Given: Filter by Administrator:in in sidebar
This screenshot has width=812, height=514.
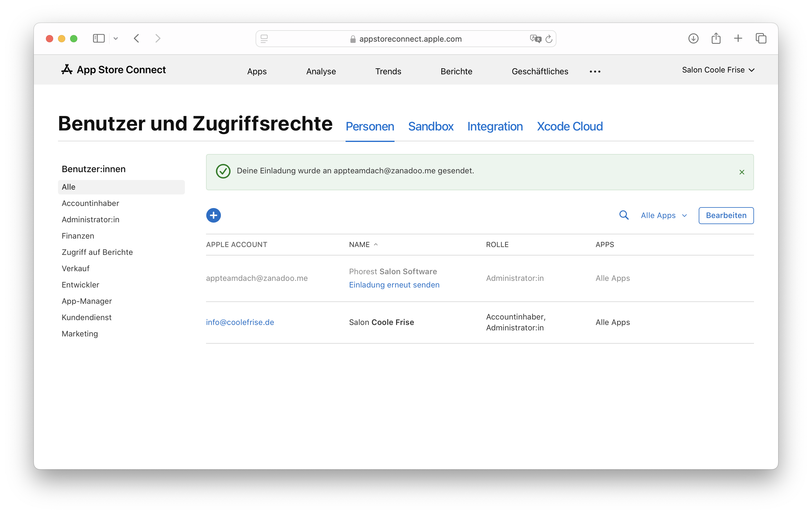Looking at the screenshot, I should (90, 220).
